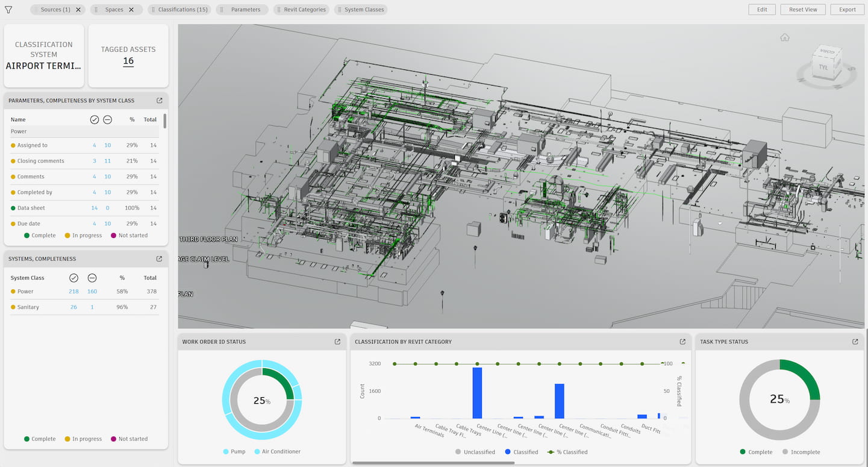Click Reset View button
This screenshot has width=868, height=467.
803,10
